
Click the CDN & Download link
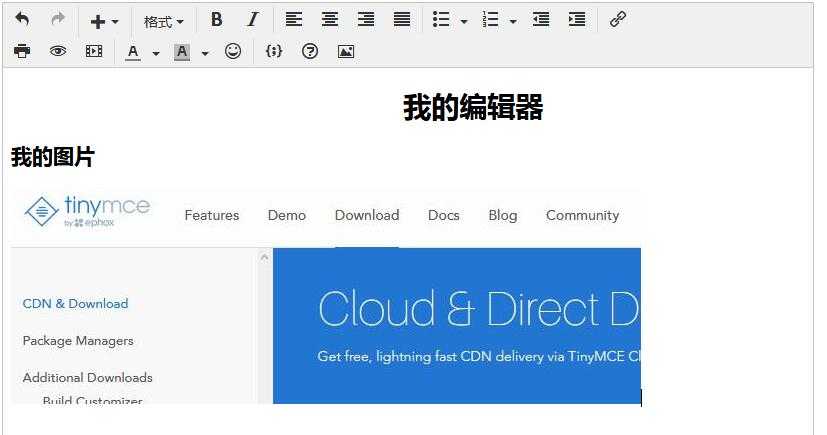coord(75,304)
